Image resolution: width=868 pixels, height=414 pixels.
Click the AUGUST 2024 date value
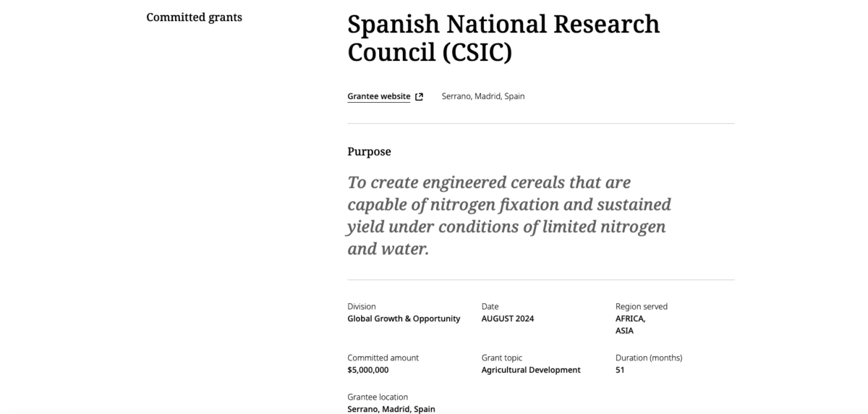click(508, 318)
